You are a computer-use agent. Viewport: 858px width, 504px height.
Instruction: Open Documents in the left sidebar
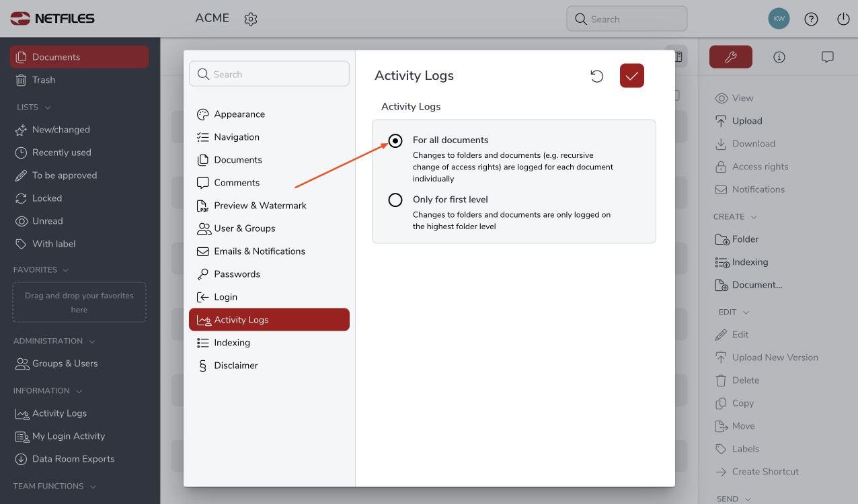(79, 57)
